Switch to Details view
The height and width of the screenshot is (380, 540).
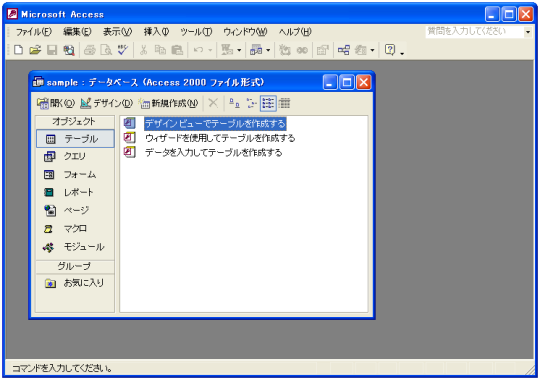284,103
